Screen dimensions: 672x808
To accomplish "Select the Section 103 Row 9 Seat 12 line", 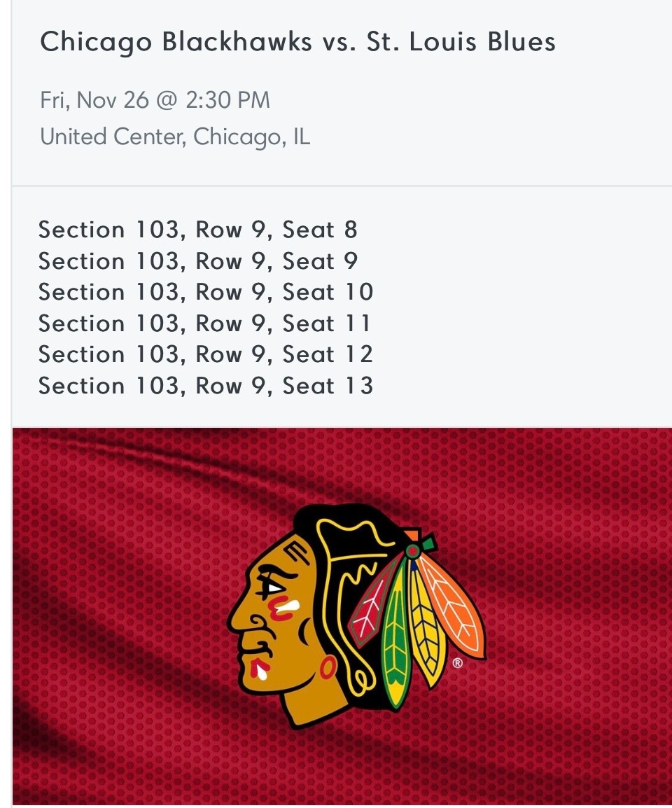I will (206, 354).
